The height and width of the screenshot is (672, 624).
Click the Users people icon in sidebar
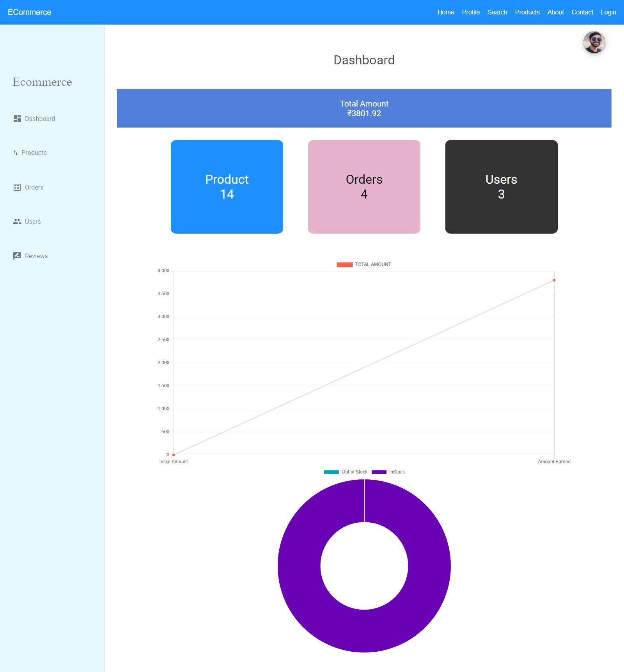pyautogui.click(x=16, y=221)
